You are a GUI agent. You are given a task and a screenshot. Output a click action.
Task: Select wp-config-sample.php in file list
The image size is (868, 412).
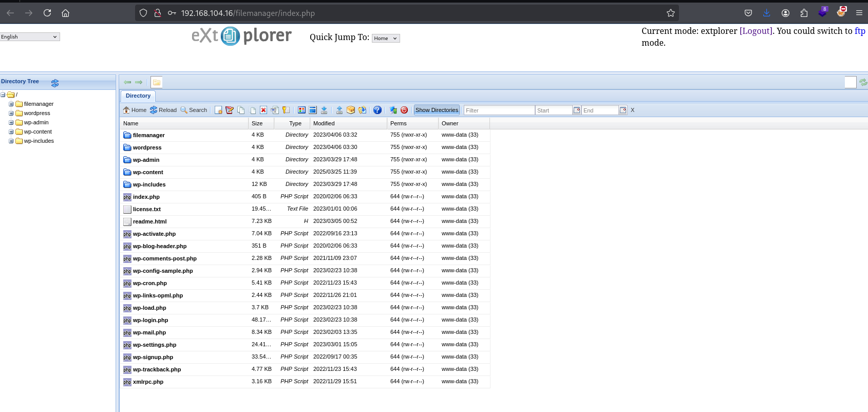coord(163,271)
